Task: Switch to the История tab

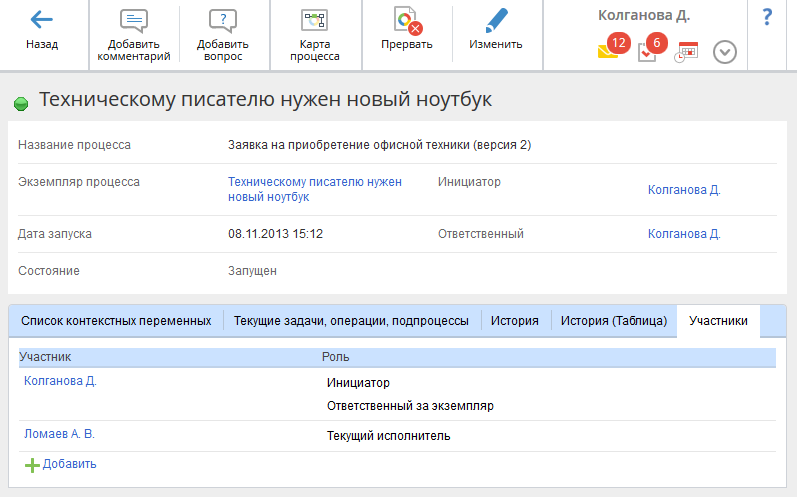Action: click(x=515, y=321)
